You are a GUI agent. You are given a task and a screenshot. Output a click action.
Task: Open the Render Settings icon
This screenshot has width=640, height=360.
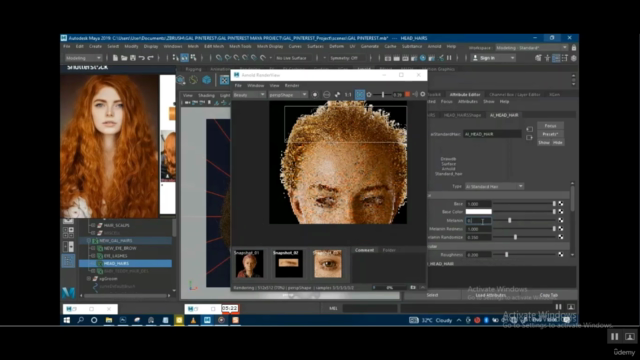(x=414, y=58)
